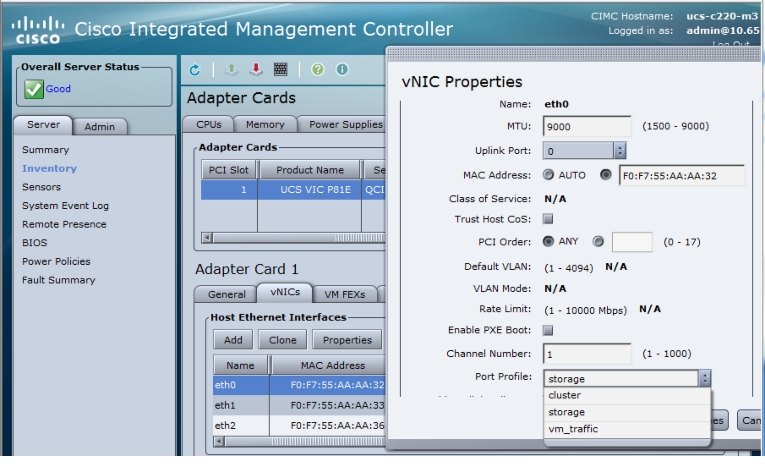This screenshot has height=473, width=765.
Task: Click the MTU input field
Action: (x=587, y=126)
